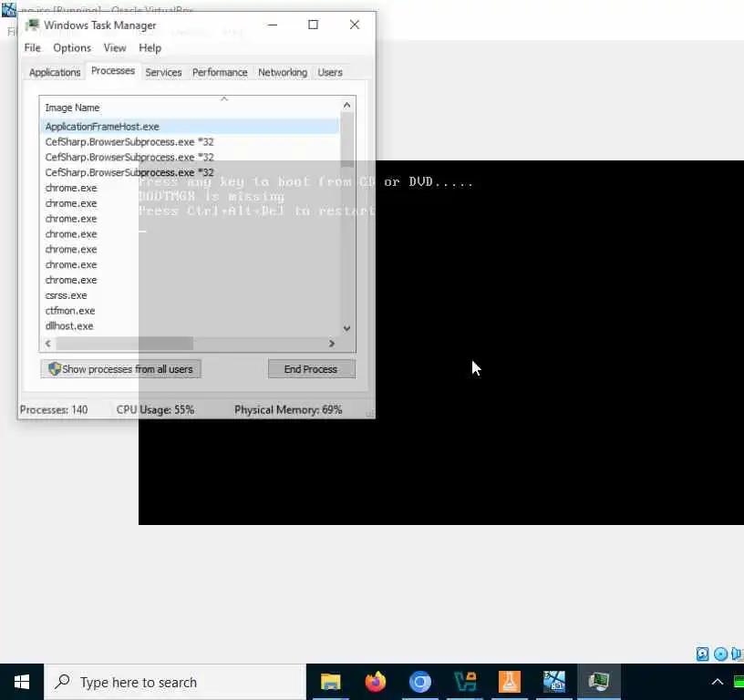744x700 pixels.
Task: Switch to the Applications tab
Action: [x=55, y=73]
